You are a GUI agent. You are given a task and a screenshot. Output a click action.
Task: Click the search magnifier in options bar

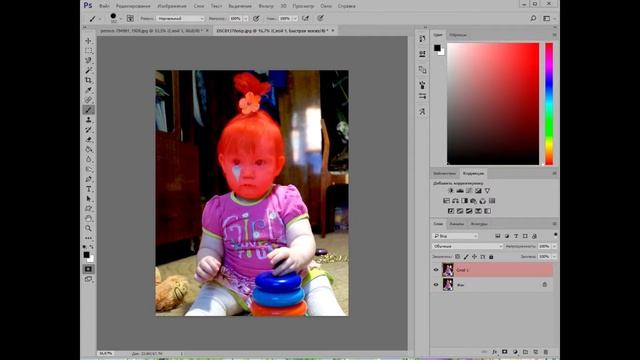click(533, 18)
